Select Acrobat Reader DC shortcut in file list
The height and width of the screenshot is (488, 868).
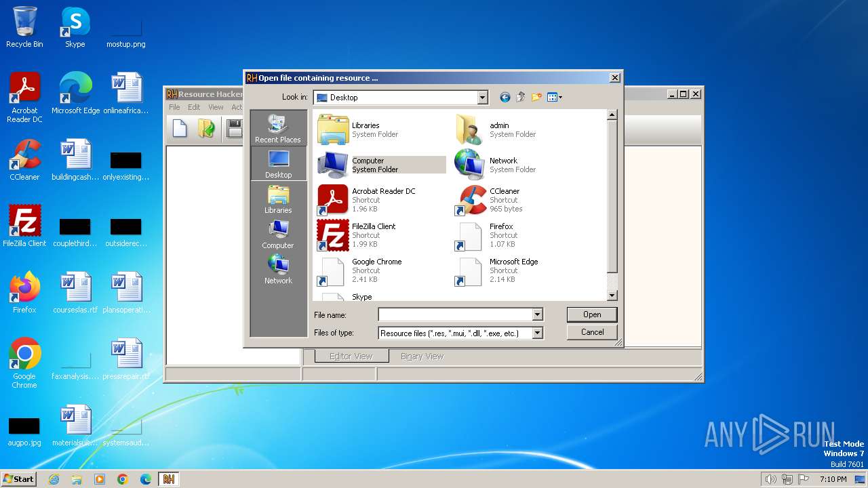click(381, 200)
